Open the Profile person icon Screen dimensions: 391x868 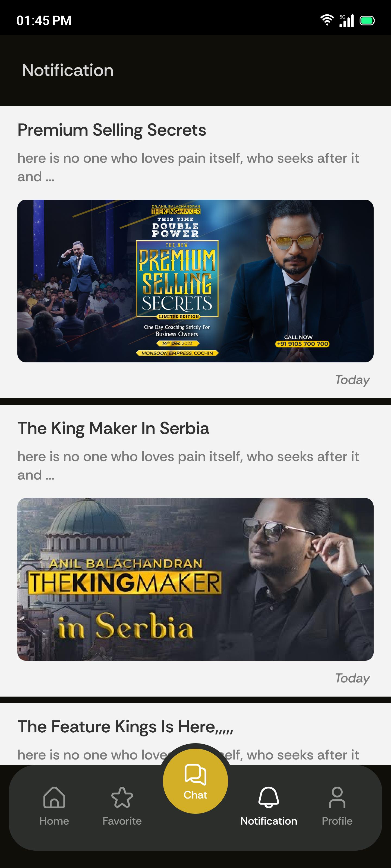[x=337, y=797]
